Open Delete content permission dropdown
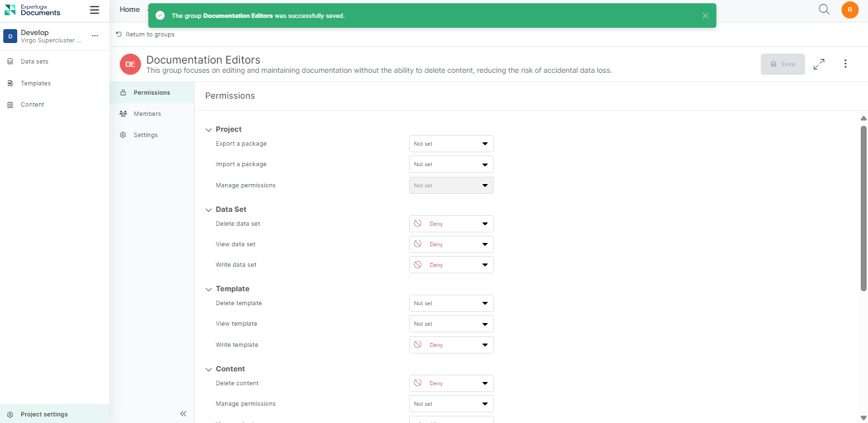868x423 pixels. (452, 383)
